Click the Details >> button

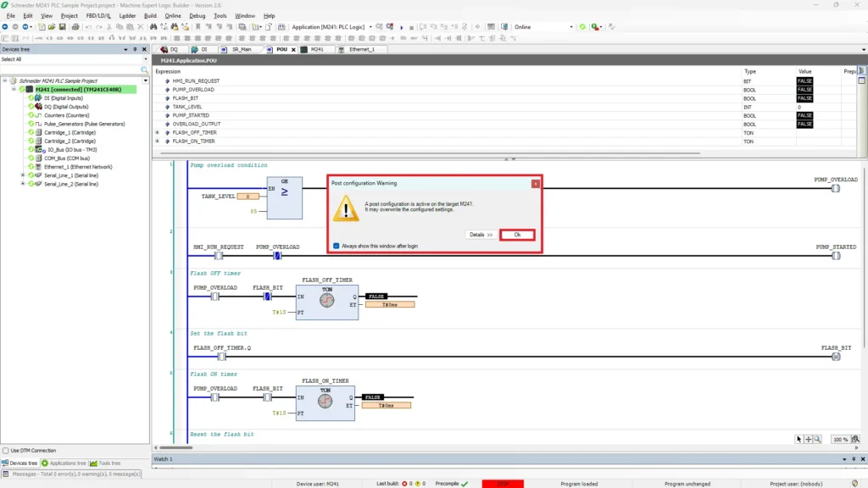(x=481, y=235)
